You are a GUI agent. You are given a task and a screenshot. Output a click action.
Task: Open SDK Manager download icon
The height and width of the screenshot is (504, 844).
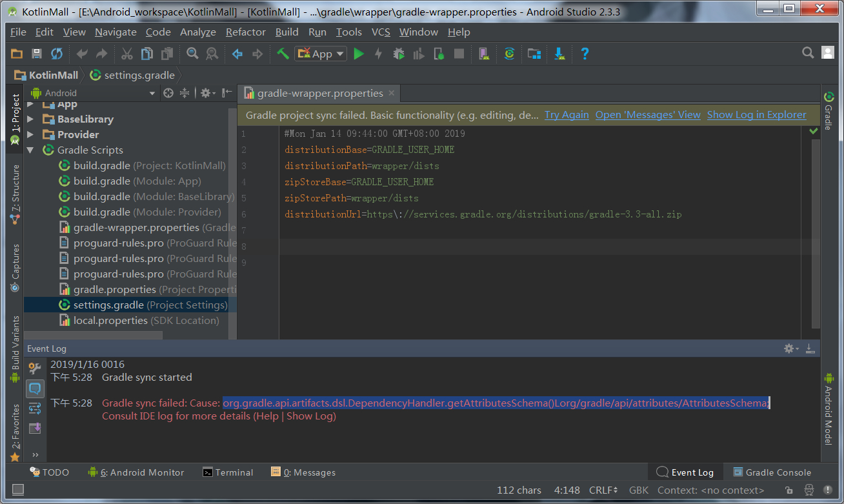559,54
